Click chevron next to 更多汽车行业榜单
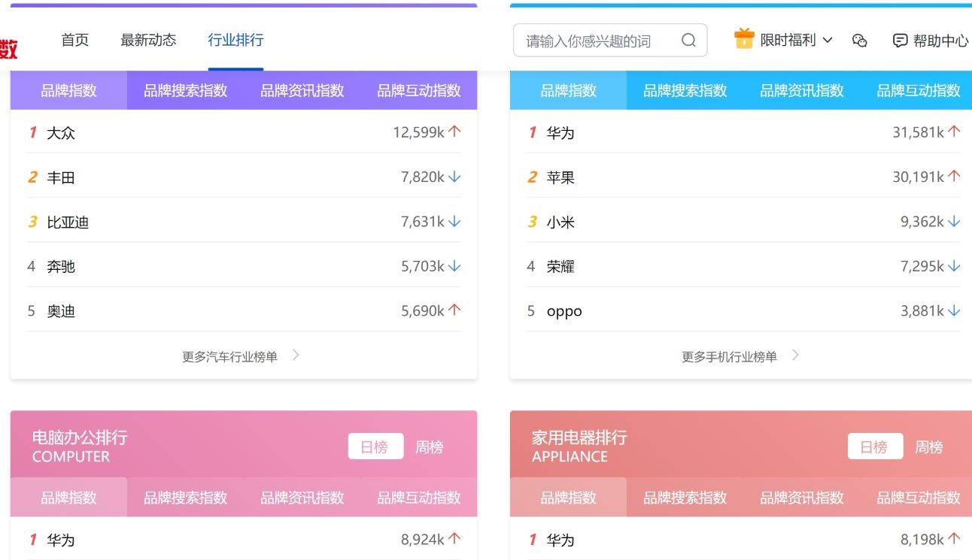 pyautogui.click(x=296, y=356)
